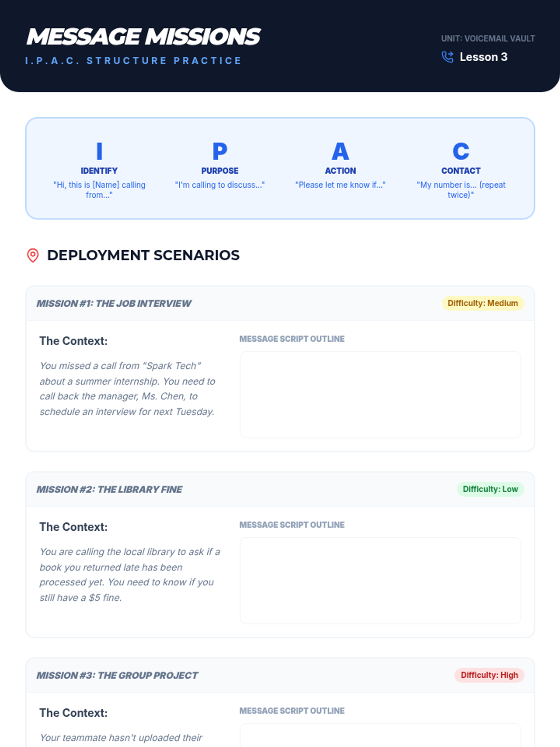The width and height of the screenshot is (560, 747).
Task: Click the large letter I Identify icon
Action: pyautogui.click(x=99, y=151)
